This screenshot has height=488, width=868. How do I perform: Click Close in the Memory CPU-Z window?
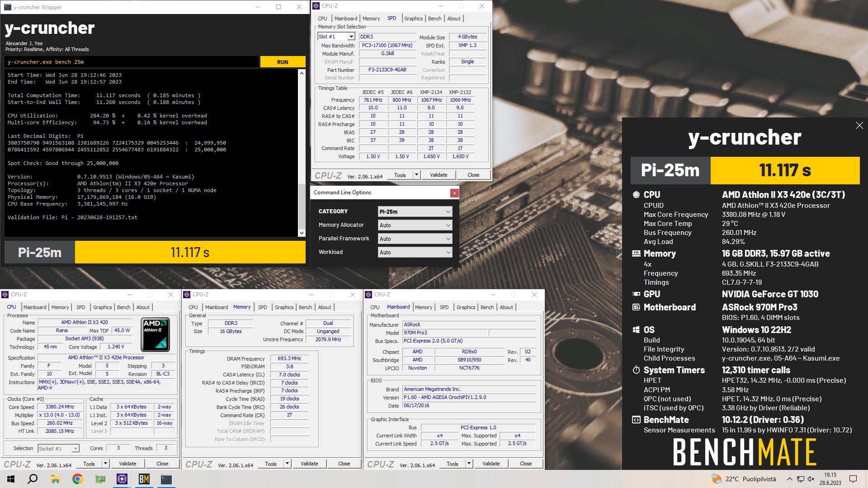[x=344, y=464]
